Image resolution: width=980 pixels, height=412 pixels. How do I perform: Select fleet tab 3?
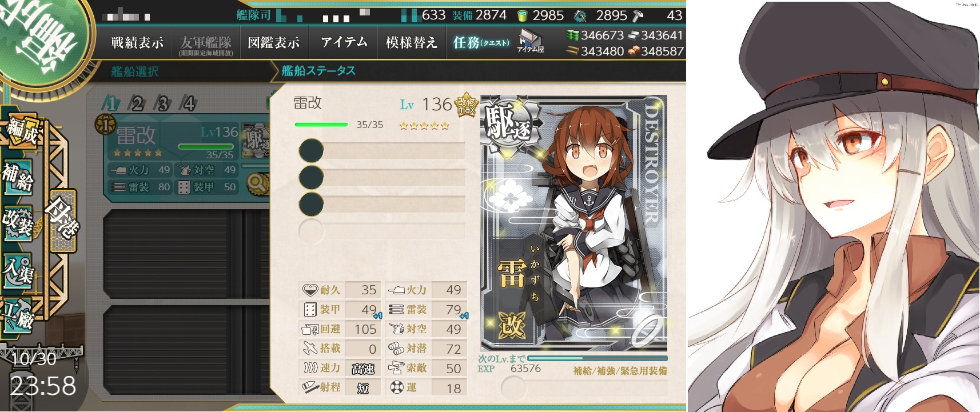163,103
